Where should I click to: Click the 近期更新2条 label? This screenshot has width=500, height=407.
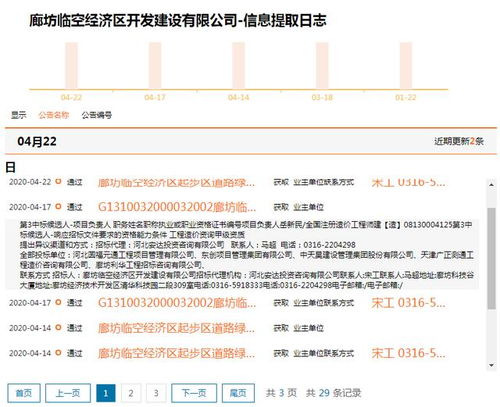coord(459,141)
